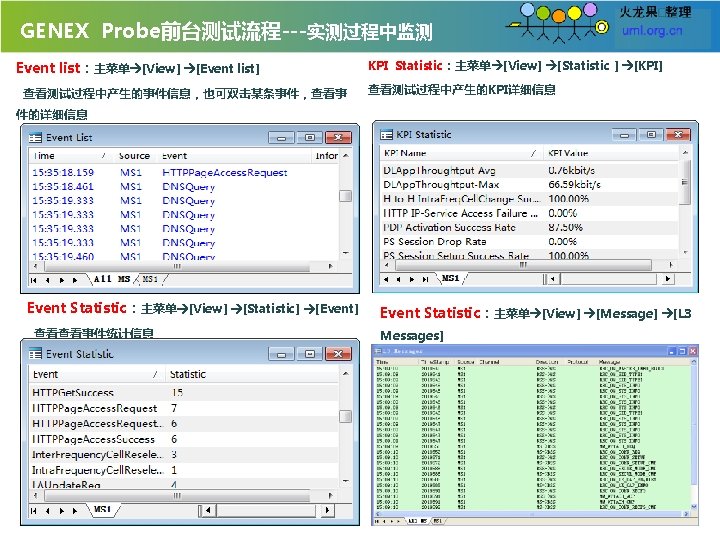The width and height of the screenshot is (720, 540).
Task: Jump to last sheet in KPI Statistic window
Action: (x=426, y=279)
